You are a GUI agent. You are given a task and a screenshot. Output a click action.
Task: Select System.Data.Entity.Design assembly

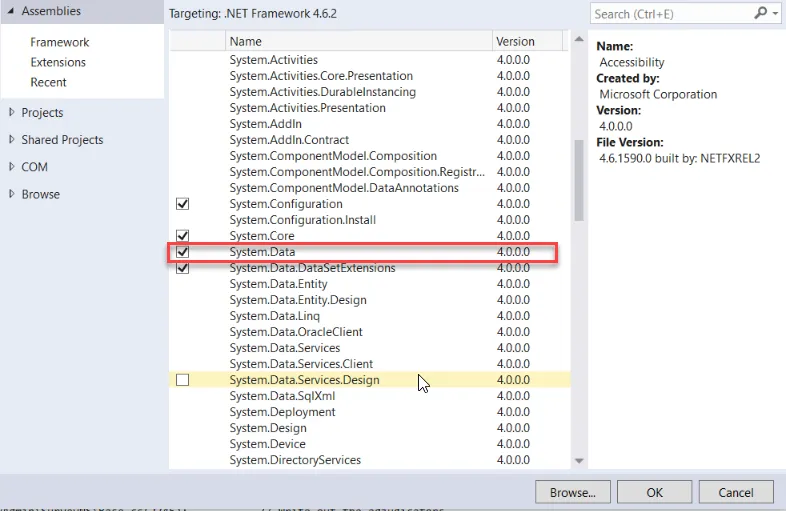(369, 300)
